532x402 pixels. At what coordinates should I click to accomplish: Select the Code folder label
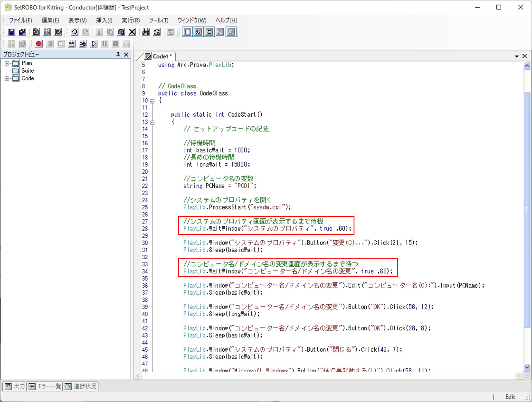(27, 78)
